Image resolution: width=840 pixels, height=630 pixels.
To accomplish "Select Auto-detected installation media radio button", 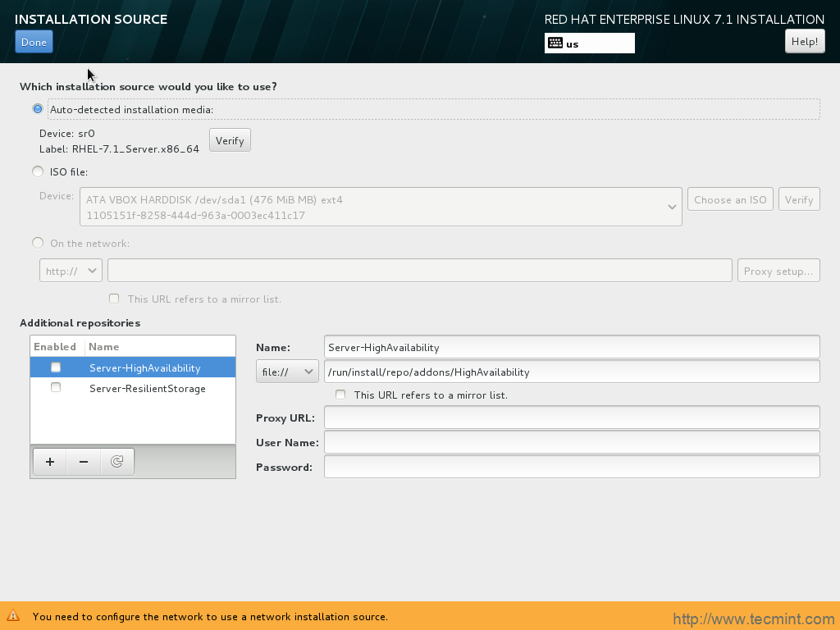I will click(x=38, y=109).
